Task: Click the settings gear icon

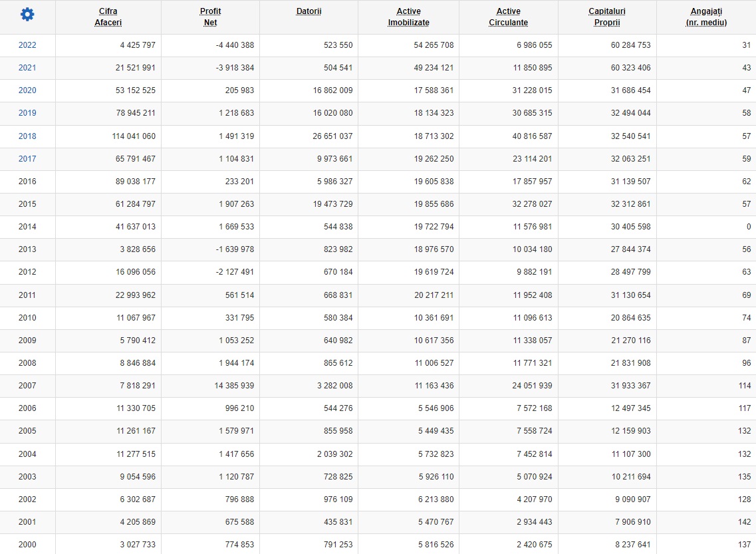Action: pyautogui.click(x=27, y=15)
